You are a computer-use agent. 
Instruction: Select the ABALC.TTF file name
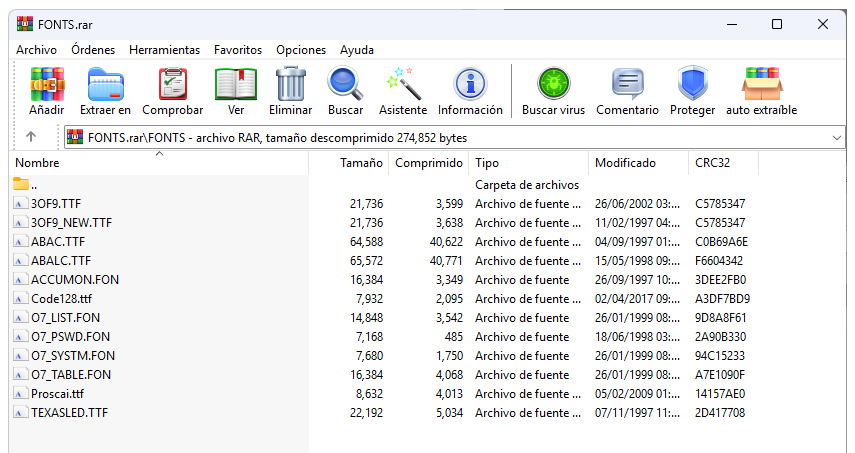[x=61, y=261]
